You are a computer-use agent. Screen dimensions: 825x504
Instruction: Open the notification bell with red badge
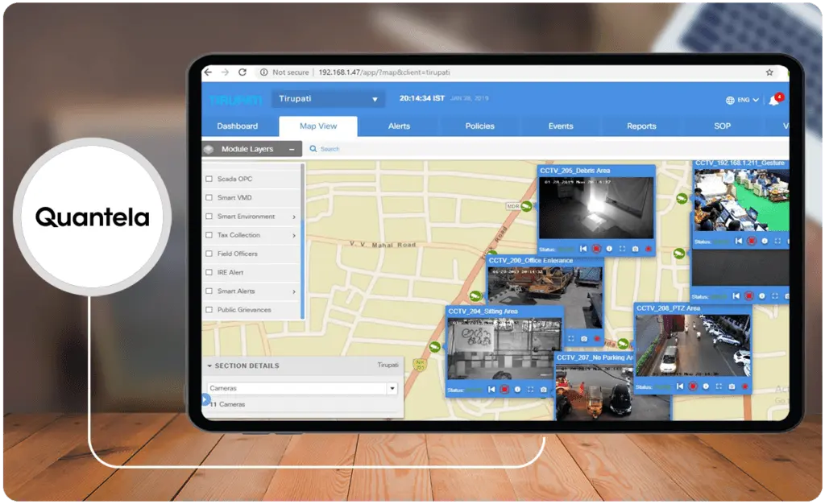click(775, 99)
